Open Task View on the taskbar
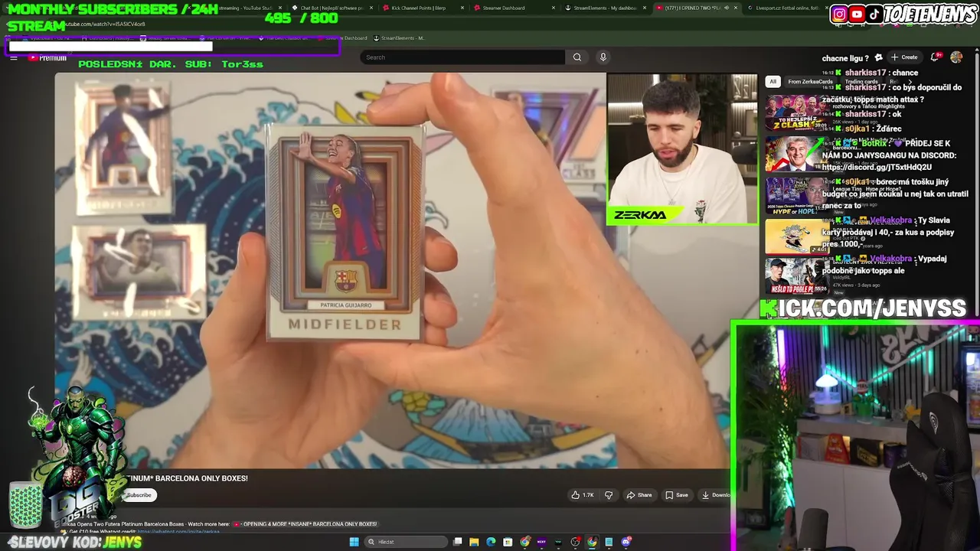The image size is (980, 551). pyautogui.click(x=457, y=542)
